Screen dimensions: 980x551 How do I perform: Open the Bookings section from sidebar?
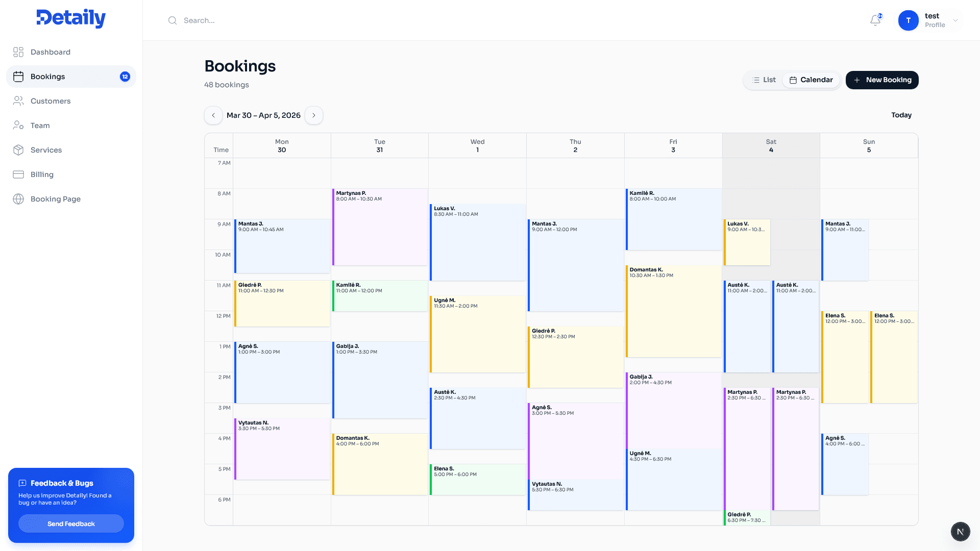48,76
